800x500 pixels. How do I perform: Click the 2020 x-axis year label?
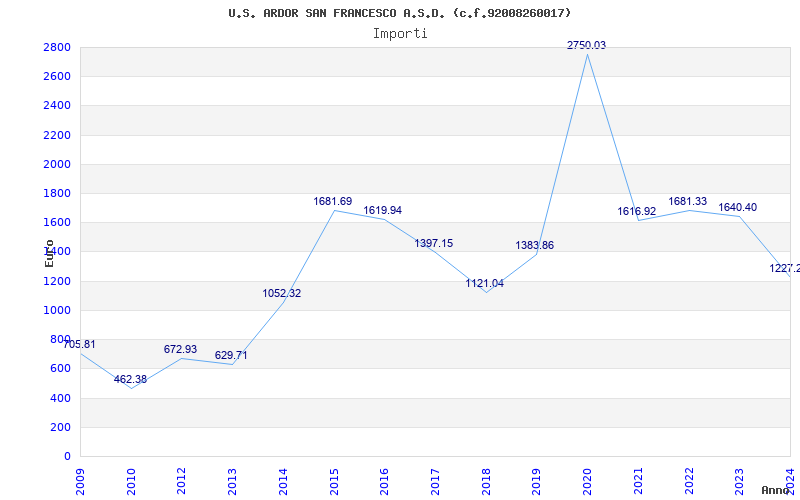click(588, 481)
